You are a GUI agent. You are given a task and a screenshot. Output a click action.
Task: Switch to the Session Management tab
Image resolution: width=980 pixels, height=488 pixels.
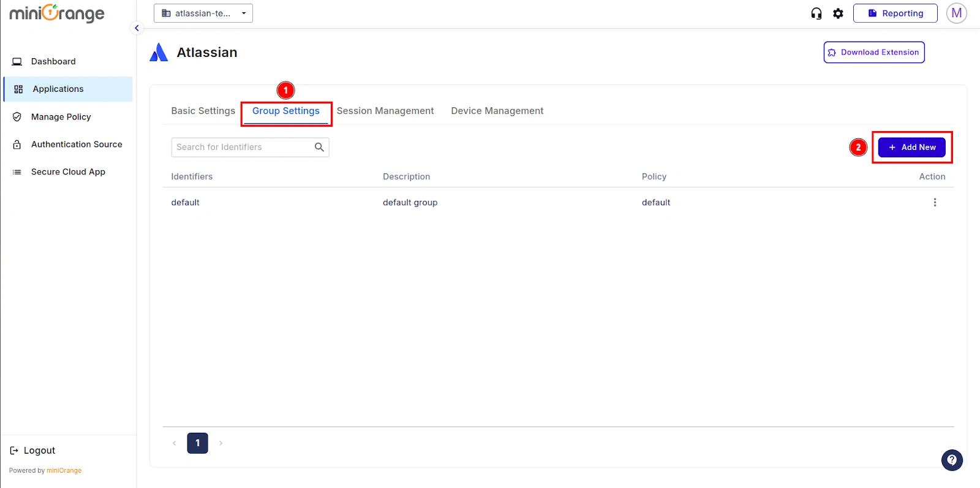[x=385, y=111]
